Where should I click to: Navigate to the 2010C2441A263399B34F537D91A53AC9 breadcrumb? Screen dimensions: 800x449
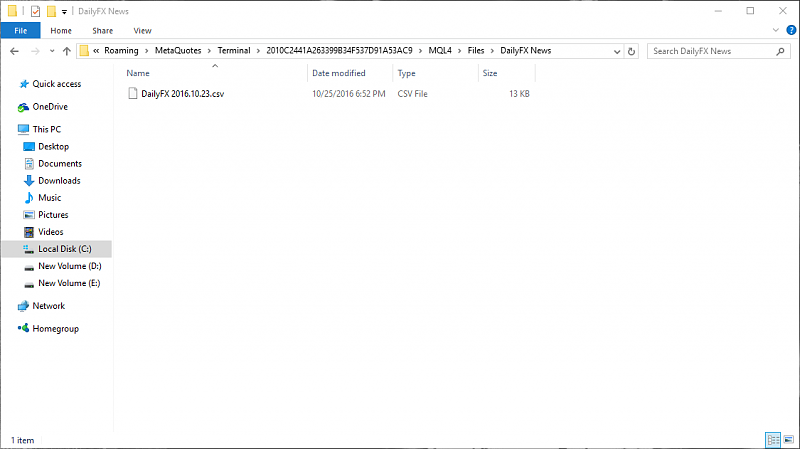[339, 51]
